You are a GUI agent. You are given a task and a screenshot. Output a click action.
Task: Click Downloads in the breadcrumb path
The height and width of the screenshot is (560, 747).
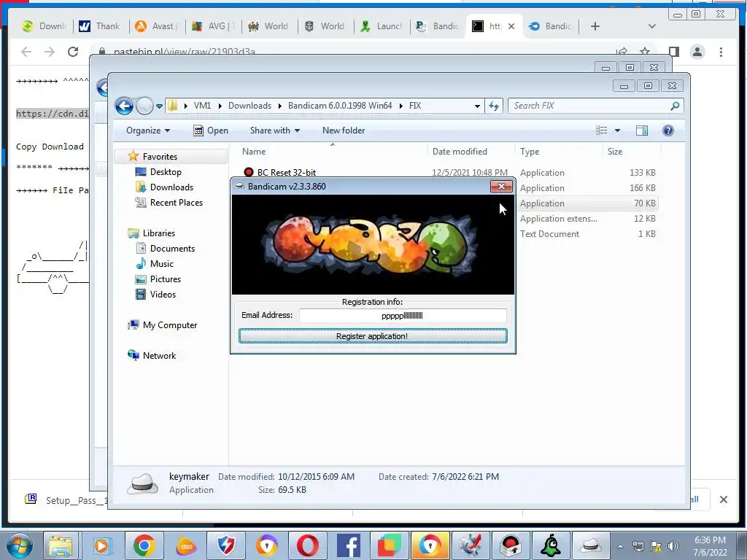tap(249, 106)
